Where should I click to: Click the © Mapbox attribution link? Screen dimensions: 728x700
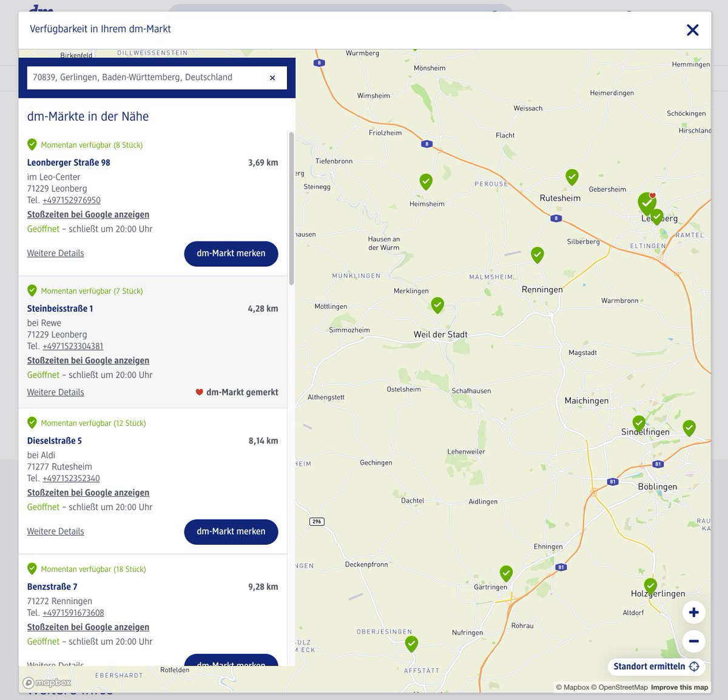[572, 688]
